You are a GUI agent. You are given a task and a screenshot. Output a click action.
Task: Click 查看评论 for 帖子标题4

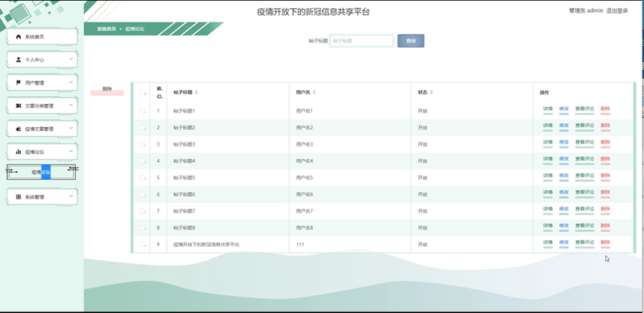coord(584,159)
